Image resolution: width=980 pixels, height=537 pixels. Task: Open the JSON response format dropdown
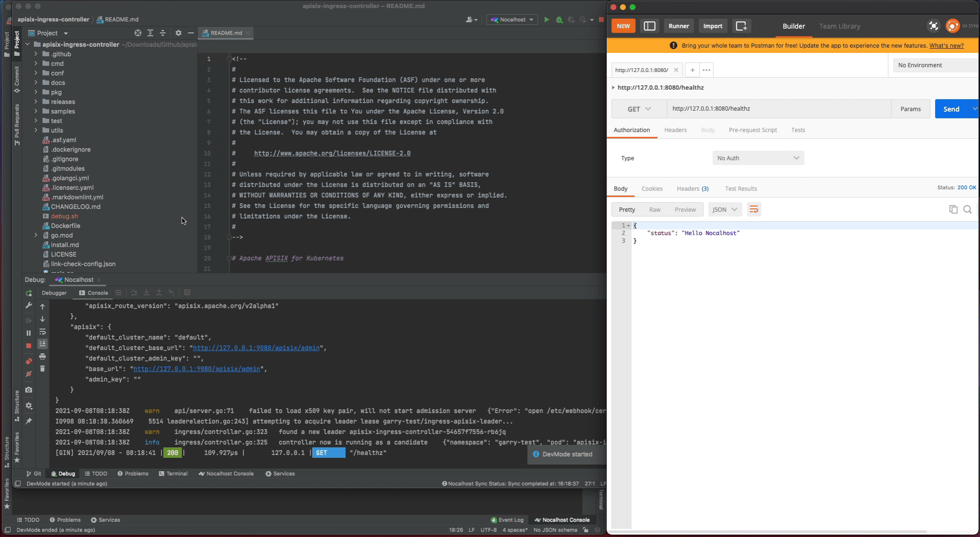tap(724, 210)
